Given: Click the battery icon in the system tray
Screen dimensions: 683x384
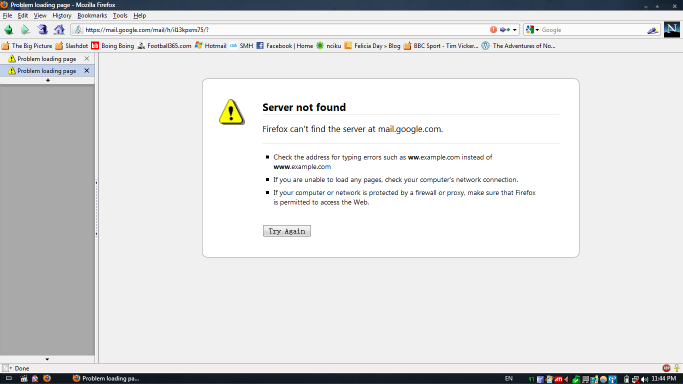Looking at the screenshot, I should 626,379.
